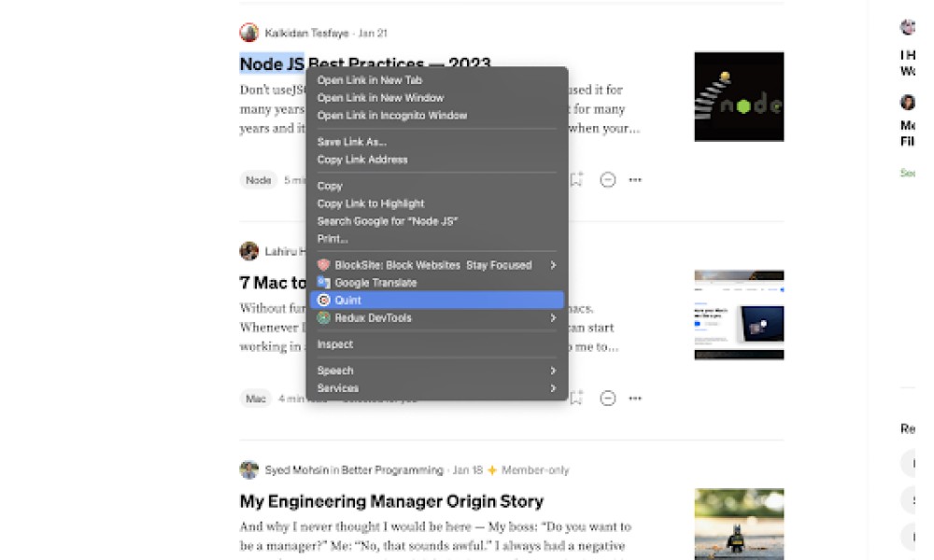Show less like Node JS article
Image resolution: width=934 pixels, height=560 pixels.
[608, 180]
